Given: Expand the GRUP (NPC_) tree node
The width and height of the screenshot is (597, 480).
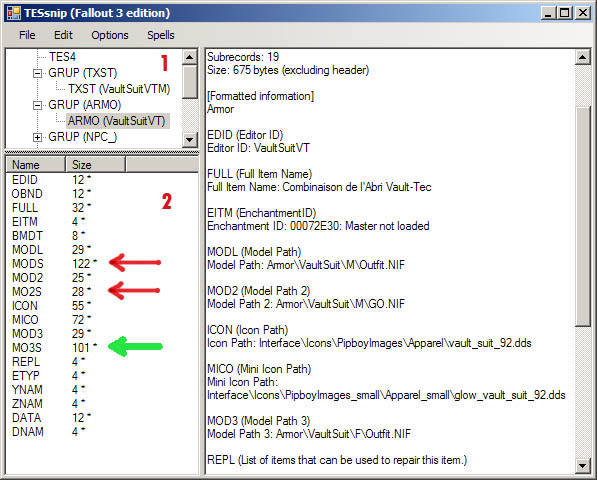Looking at the screenshot, I should click(x=37, y=137).
